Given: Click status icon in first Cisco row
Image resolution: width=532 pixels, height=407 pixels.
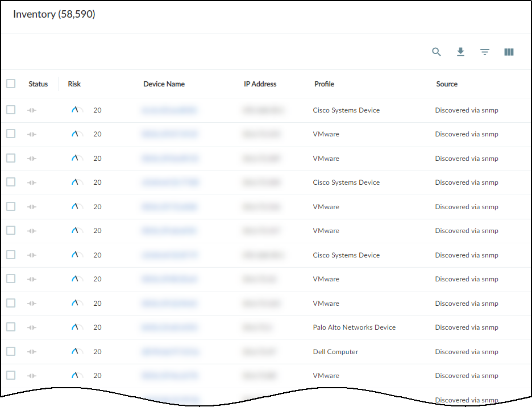Looking at the screenshot, I should 32,110.
